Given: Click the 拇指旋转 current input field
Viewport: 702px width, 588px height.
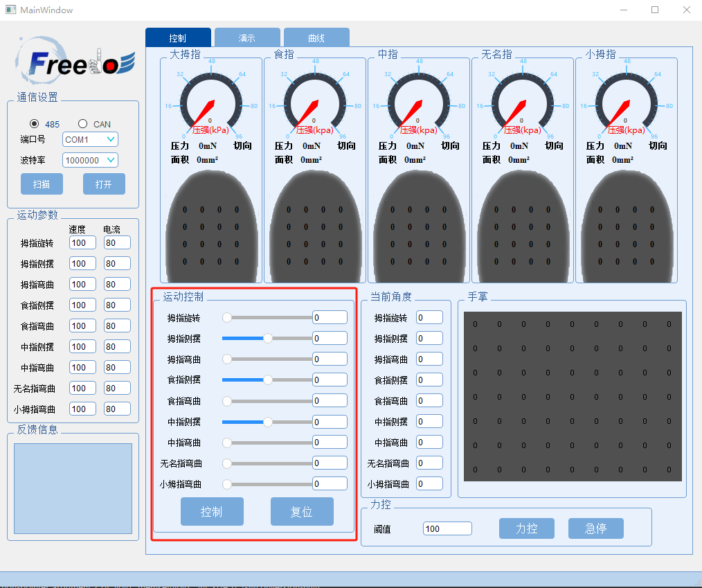Looking at the screenshot, I should (117, 242).
